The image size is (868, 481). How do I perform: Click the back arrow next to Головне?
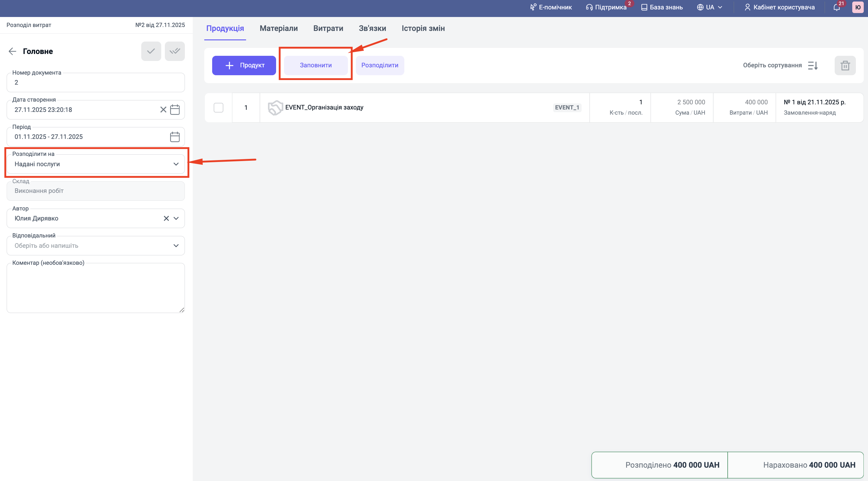coord(12,51)
